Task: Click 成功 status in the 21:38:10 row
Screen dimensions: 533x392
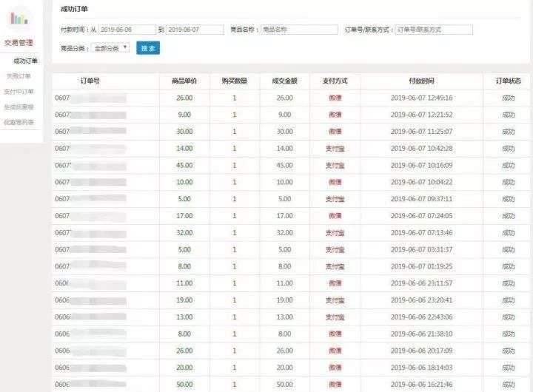Action: (x=509, y=334)
